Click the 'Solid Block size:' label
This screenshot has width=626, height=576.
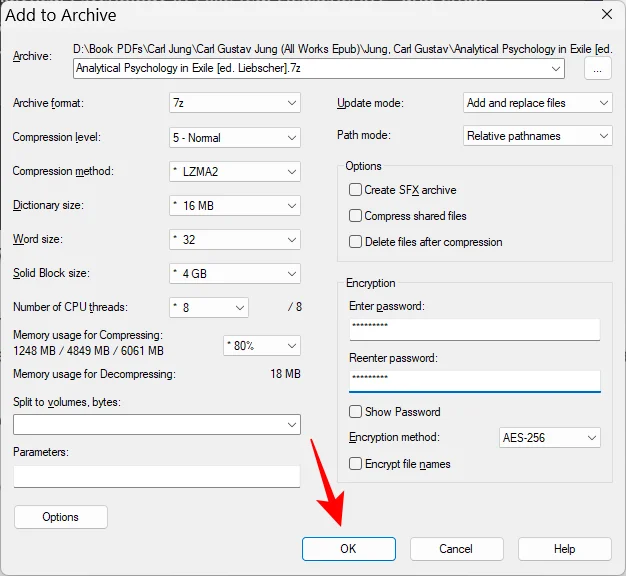[51, 273]
